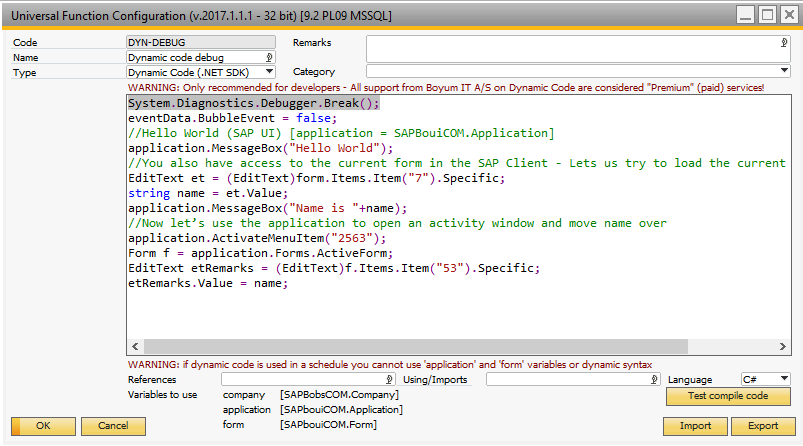Click the Name field input

(x=201, y=57)
